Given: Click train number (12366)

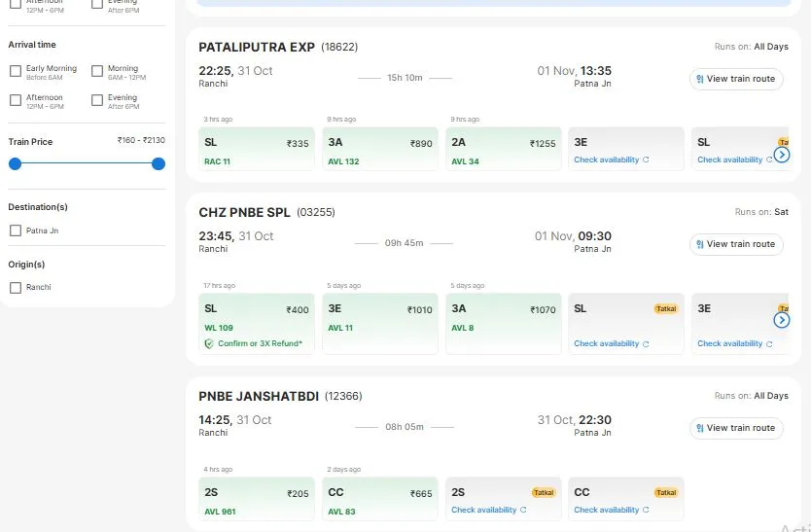Looking at the screenshot, I should tap(343, 397).
